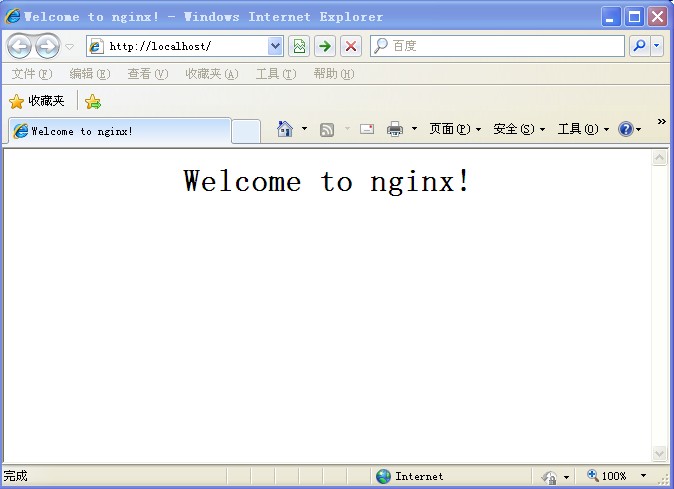
Task: Click the scrollbar down arrow
Action: pyautogui.click(x=659, y=453)
